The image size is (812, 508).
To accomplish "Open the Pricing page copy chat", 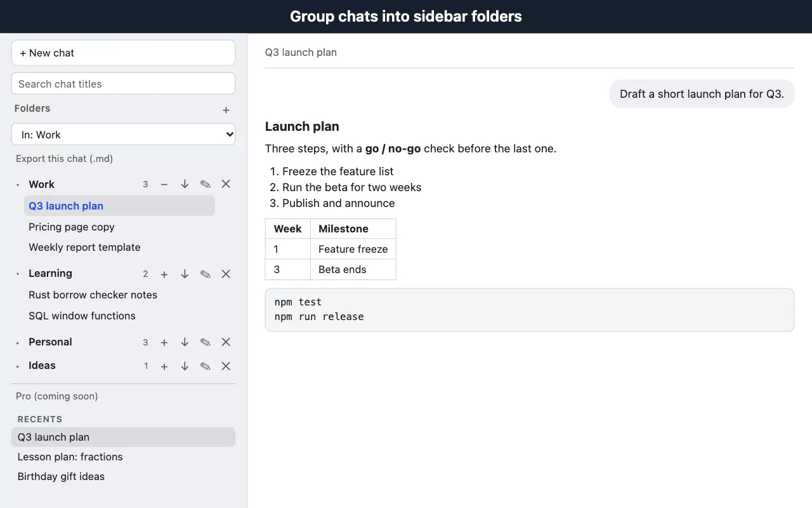I will click(x=72, y=227).
